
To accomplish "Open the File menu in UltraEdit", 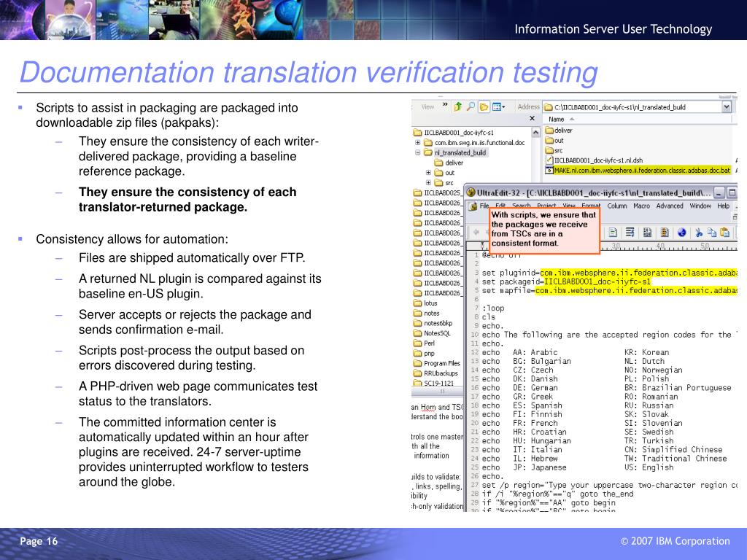I will (x=484, y=206).
